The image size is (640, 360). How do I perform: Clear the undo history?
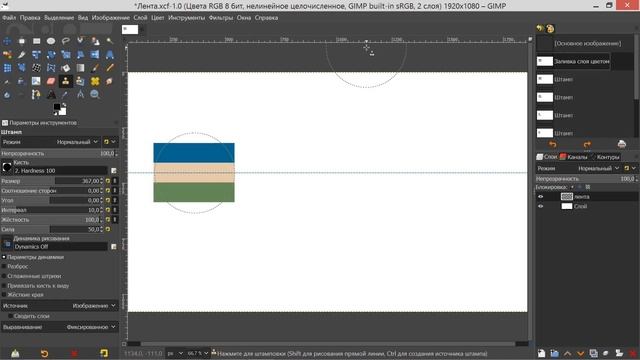622,144
